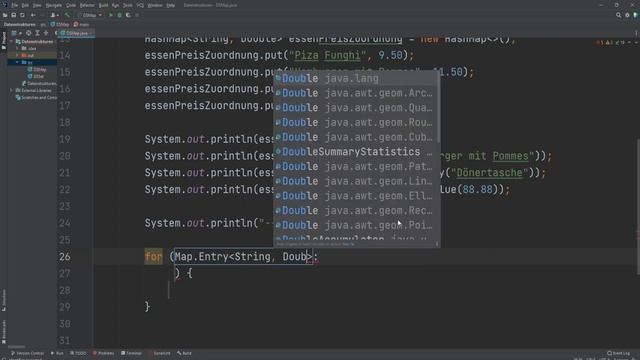The width and height of the screenshot is (640, 360).
Task: Click the Open folder toolbar icon
Action: point(5,15)
